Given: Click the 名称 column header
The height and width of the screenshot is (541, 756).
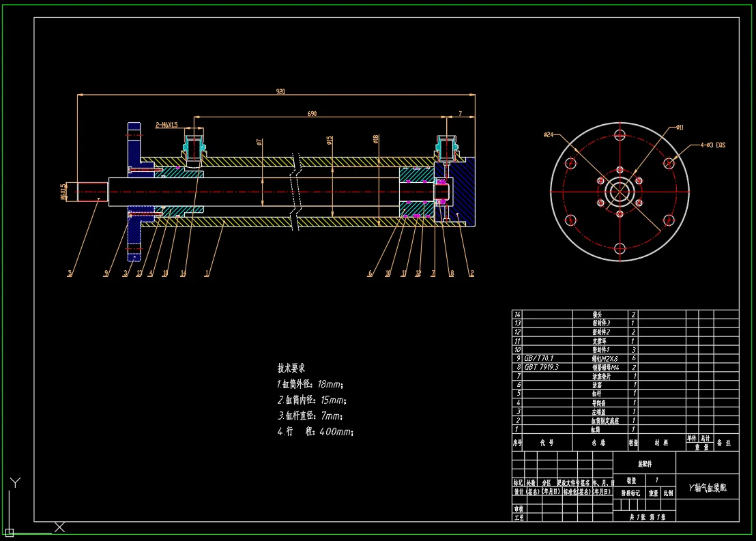Looking at the screenshot, I should click(599, 443).
